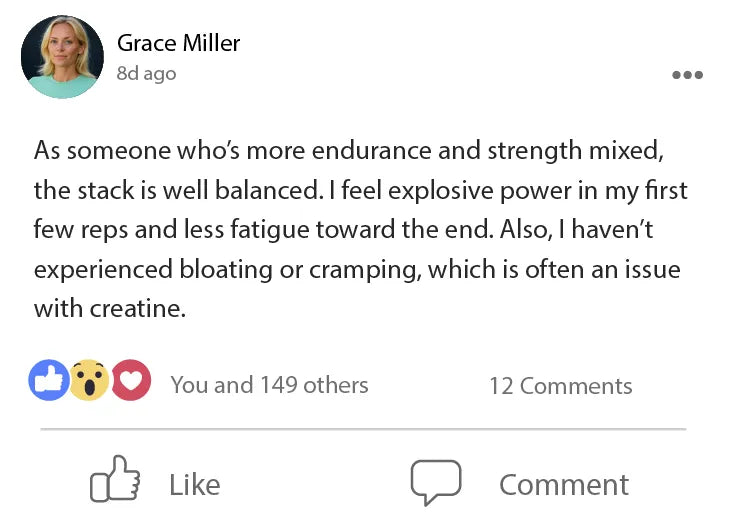Screen dimensions: 729x532
Task: Open the post's "8d ago" timestamp
Action: pyautogui.click(x=146, y=74)
